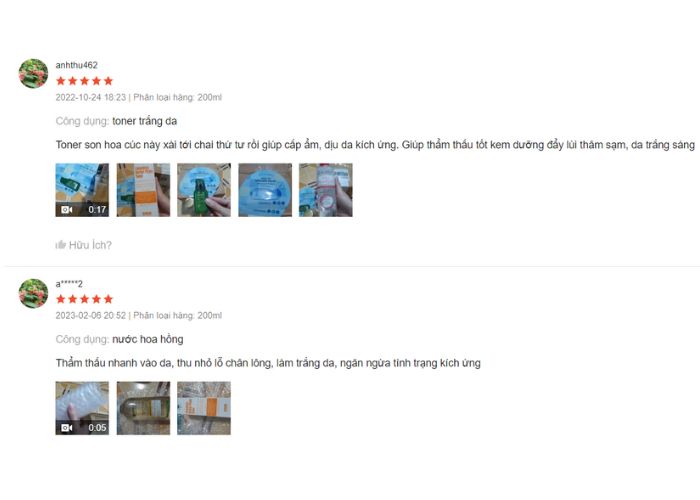Open second review's toner bottle photo
This screenshot has height=500, width=700.
click(143, 408)
